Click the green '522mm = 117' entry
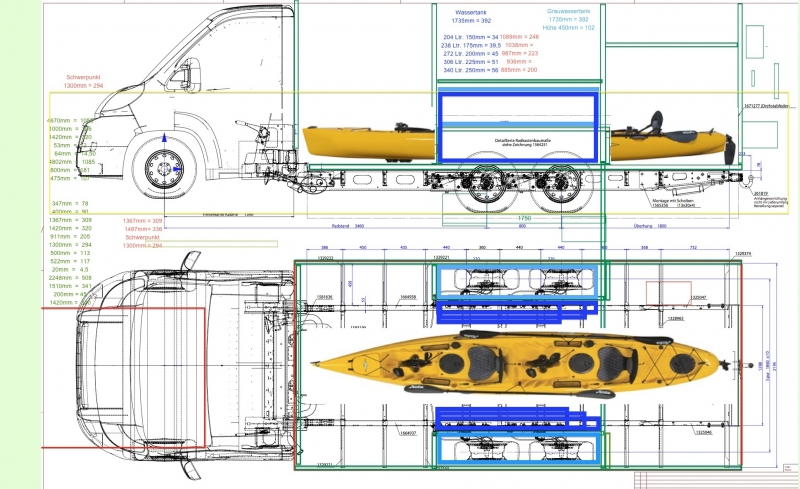The height and width of the screenshot is (489, 800). [70, 261]
